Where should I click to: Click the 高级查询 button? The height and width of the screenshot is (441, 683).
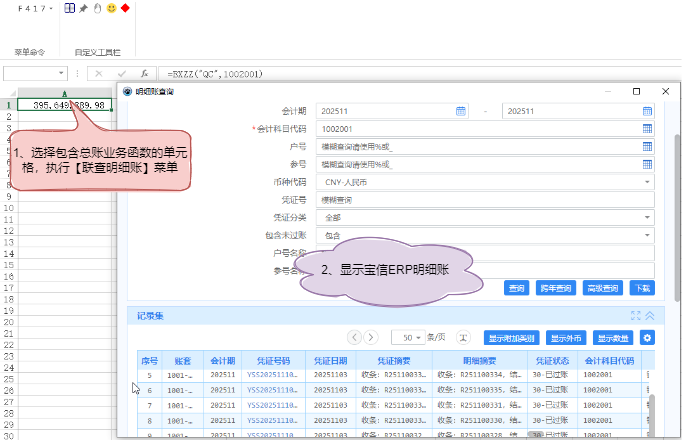coord(603,288)
